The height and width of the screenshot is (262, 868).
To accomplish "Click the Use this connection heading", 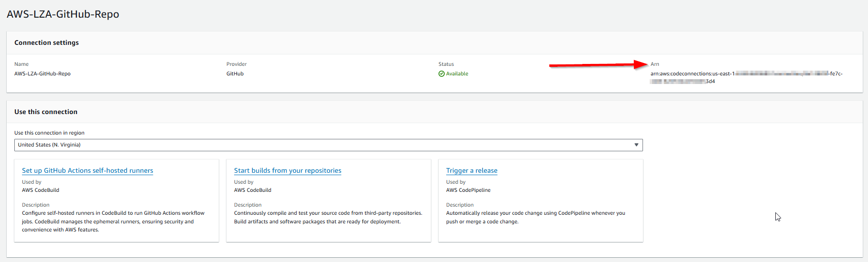I will (x=46, y=112).
